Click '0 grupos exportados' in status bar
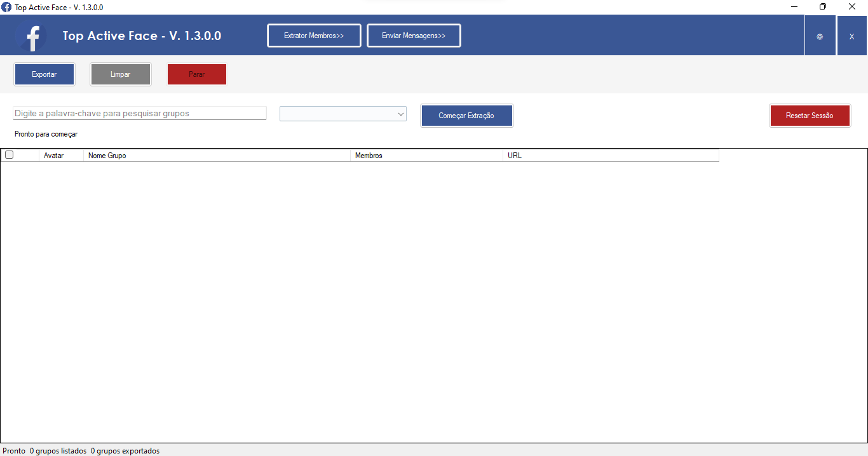 (125, 451)
